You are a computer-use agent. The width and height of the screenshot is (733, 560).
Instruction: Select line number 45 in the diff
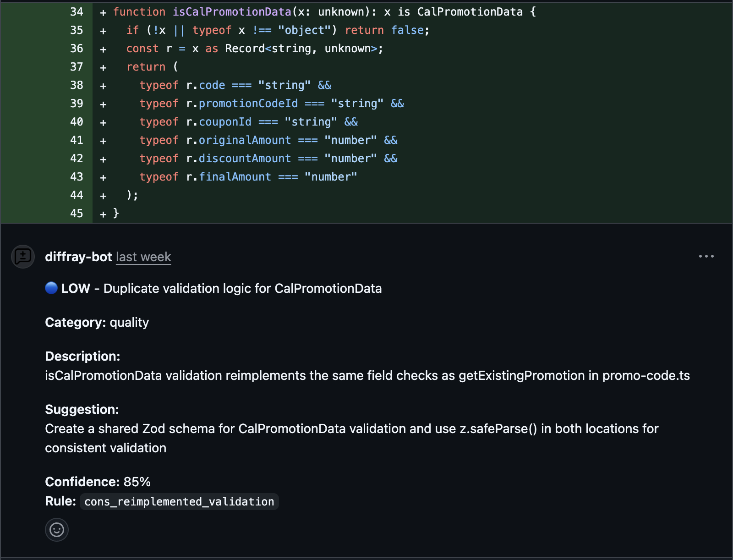click(77, 213)
